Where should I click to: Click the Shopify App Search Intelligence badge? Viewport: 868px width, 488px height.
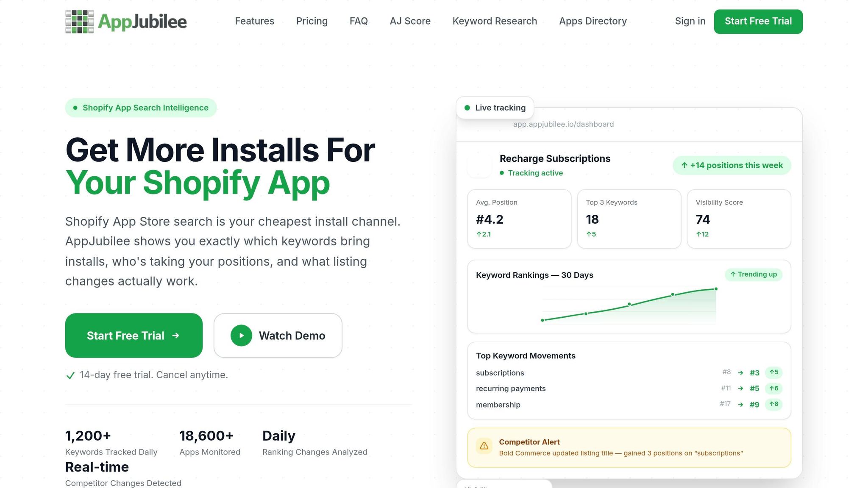pyautogui.click(x=141, y=108)
